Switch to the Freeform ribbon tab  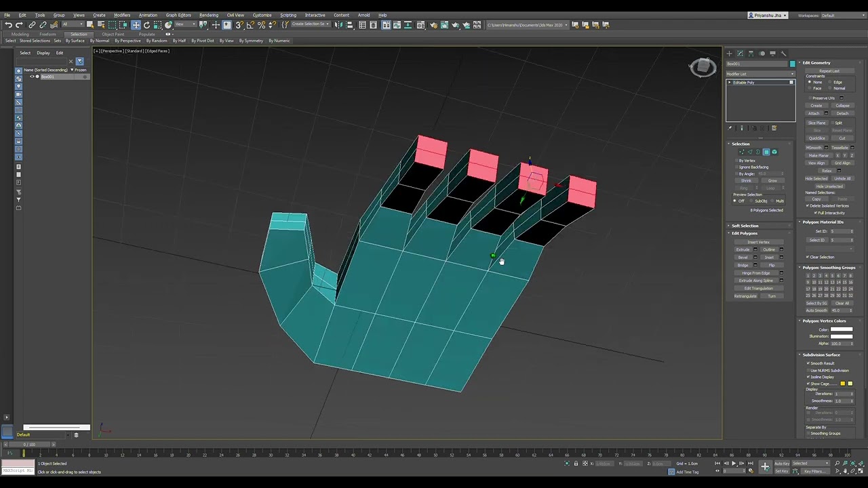[x=47, y=34]
